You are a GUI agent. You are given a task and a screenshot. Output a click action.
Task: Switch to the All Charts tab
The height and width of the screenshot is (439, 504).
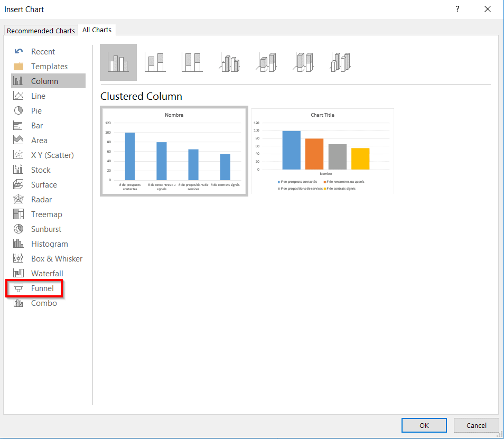(x=97, y=30)
